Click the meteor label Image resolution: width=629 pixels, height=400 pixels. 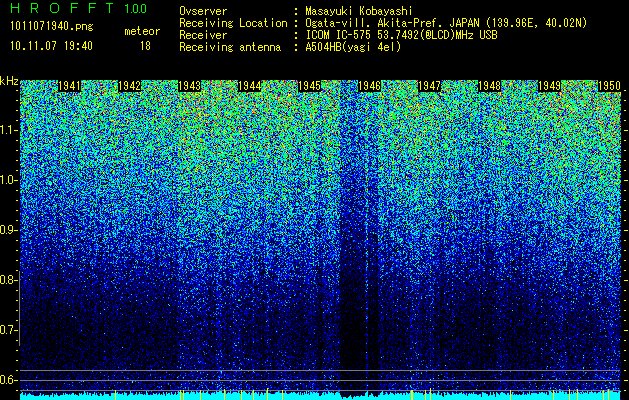(142, 31)
